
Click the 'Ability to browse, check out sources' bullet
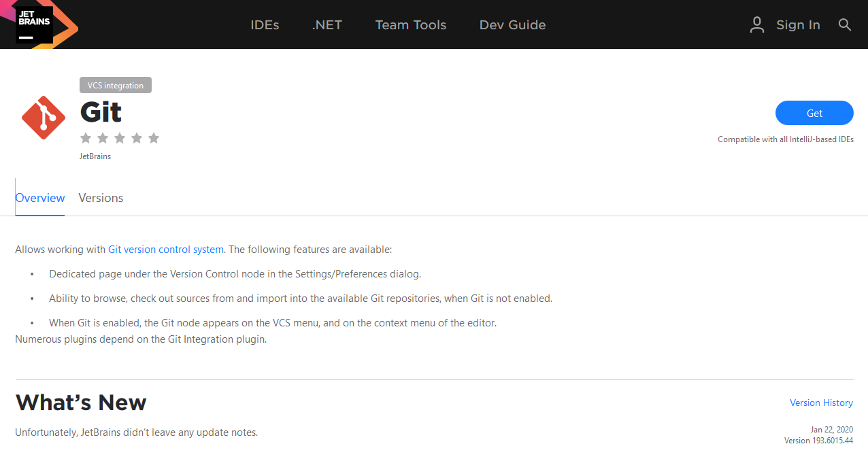pos(301,299)
